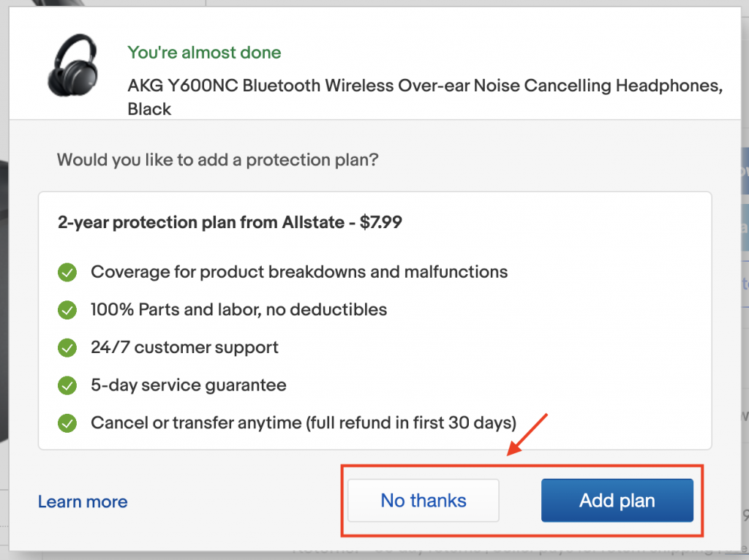Click the checkmark icon next to Parts and labor
Image resolution: width=749 pixels, height=560 pixels.
(67, 310)
